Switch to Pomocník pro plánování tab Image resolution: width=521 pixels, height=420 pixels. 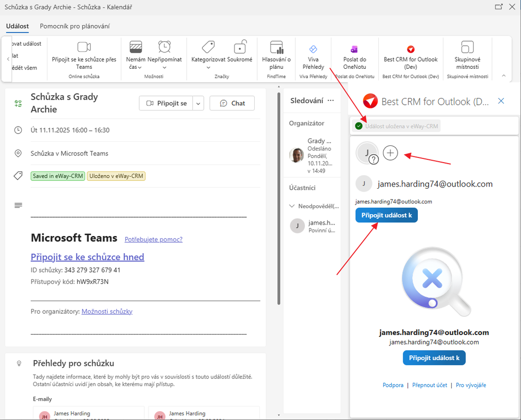coord(75,26)
